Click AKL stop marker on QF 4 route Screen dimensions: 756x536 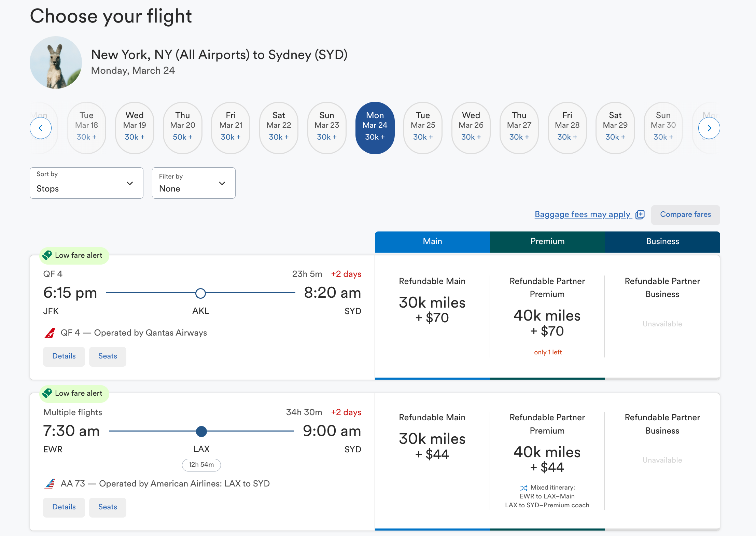(200, 293)
